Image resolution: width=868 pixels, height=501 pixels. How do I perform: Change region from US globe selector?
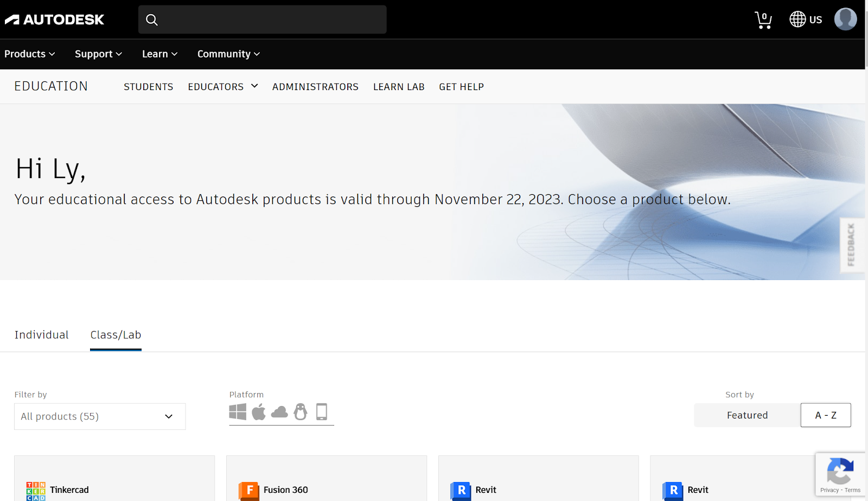[x=806, y=20]
